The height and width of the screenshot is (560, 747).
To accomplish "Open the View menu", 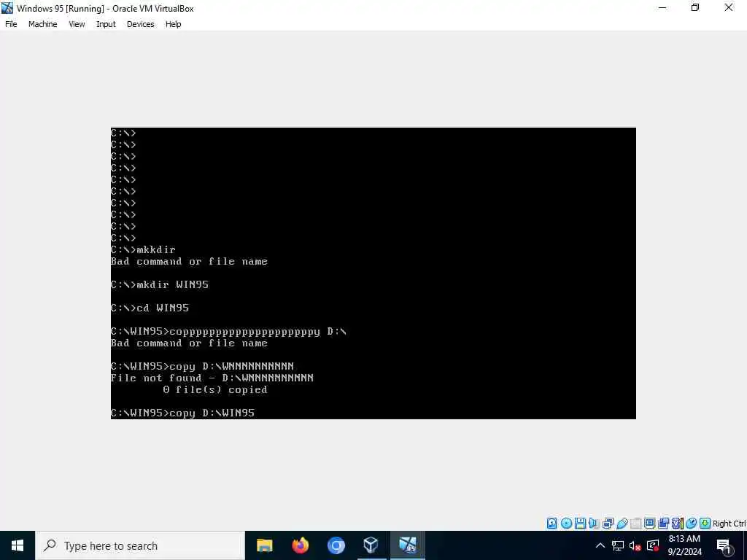I will point(77,24).
